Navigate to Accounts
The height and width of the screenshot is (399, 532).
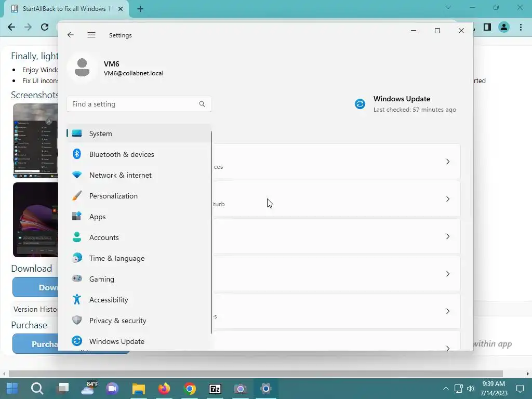[x=139, y=237]
